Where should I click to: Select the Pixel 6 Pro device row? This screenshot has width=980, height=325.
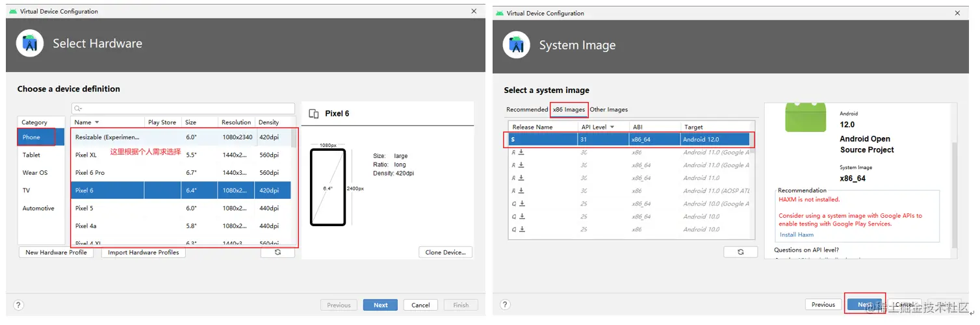click(181, 173)
